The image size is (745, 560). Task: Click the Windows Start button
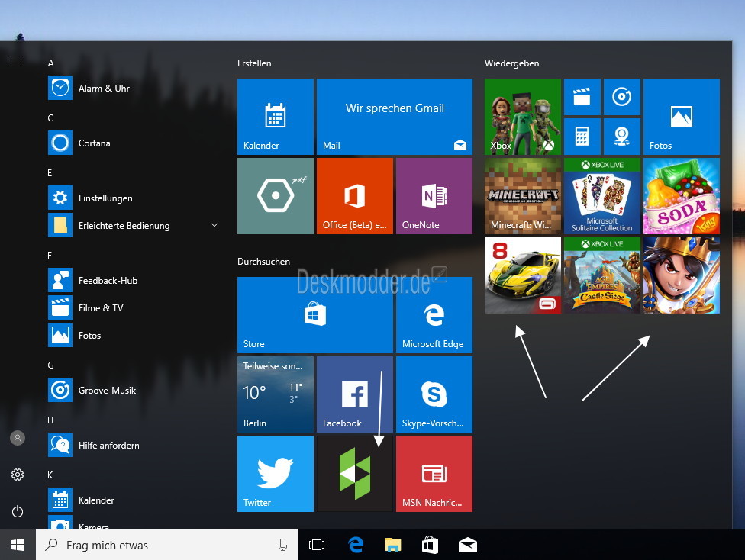18,545
